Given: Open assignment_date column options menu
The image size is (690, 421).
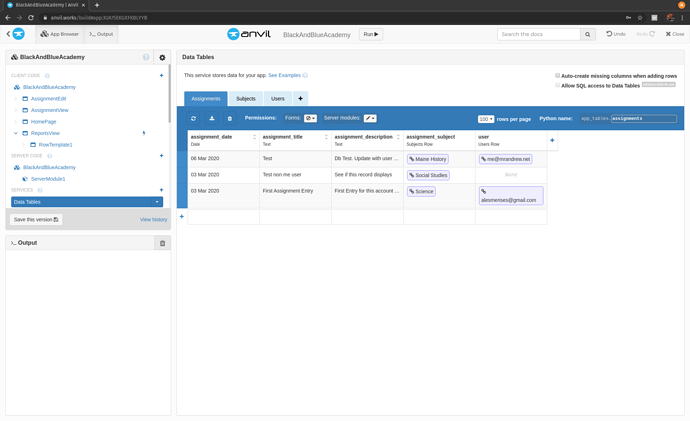Looking at the screenshot, I should [254, 137].
